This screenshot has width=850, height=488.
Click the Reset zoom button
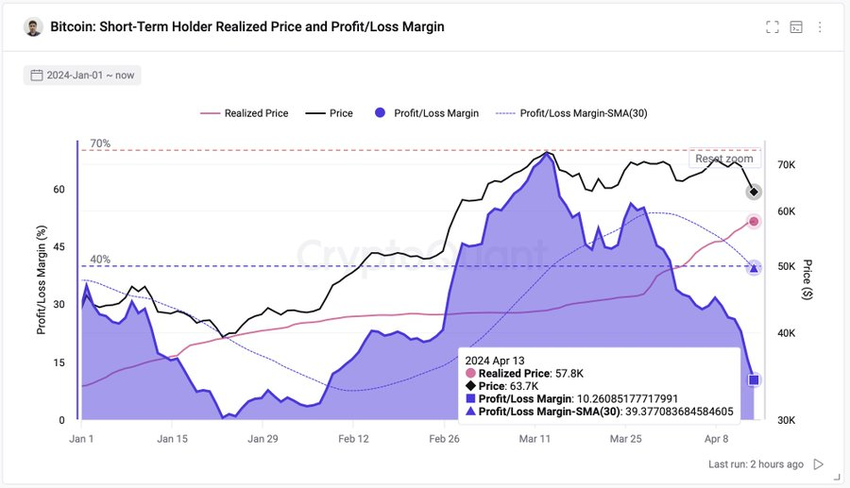pyautogui.click(x=724, y=159)
